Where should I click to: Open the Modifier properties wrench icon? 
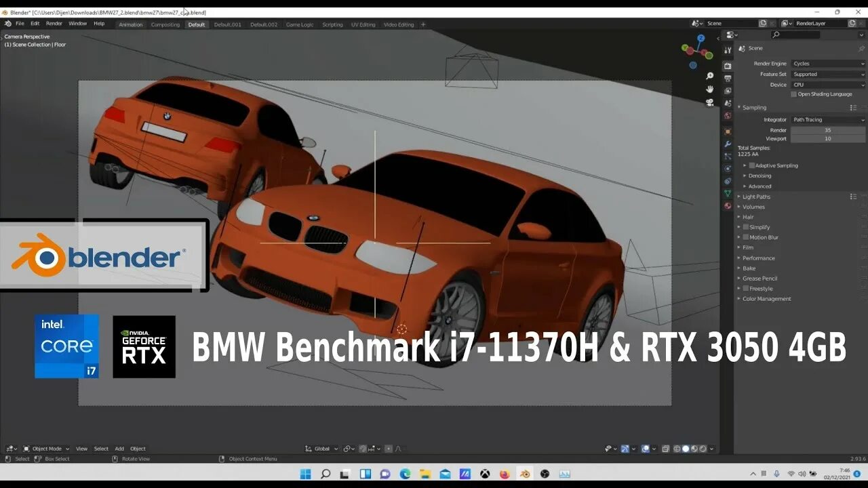728,144
